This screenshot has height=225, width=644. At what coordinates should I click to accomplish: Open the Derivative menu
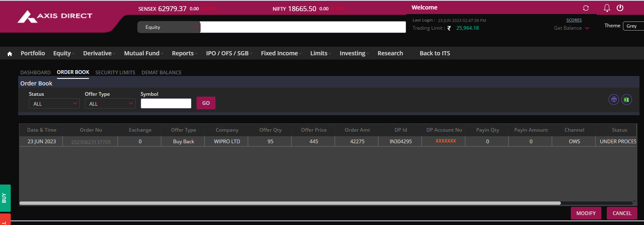(98, 53)
